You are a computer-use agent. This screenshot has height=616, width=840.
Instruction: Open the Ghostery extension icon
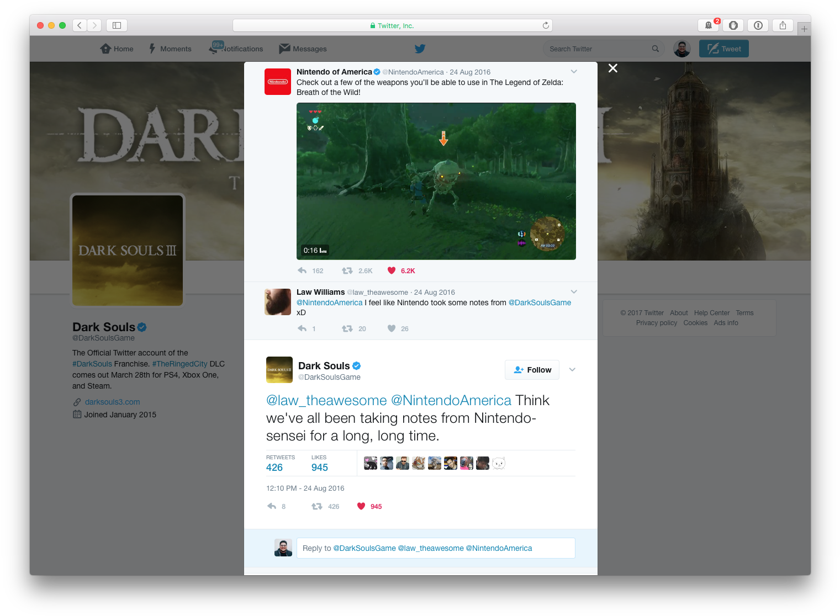pos(709,25)
